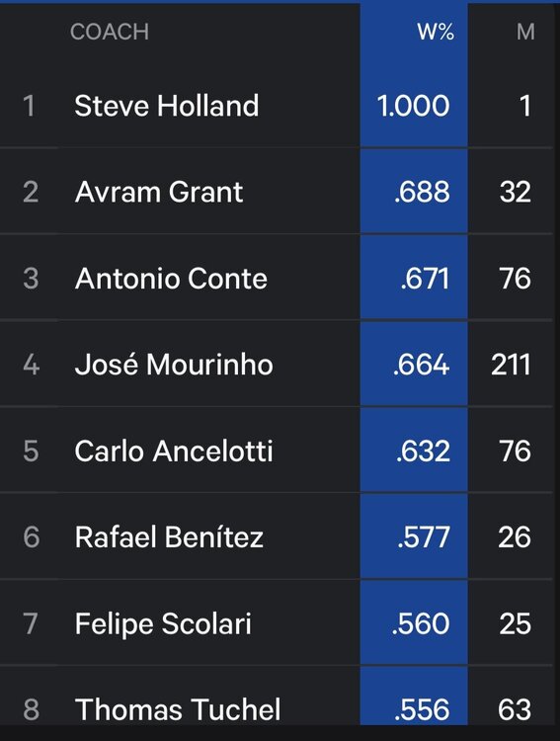Screen dimensions: 560x741
Task: Click Avram Grant's .688 win percentage
Action: point(422,192)
